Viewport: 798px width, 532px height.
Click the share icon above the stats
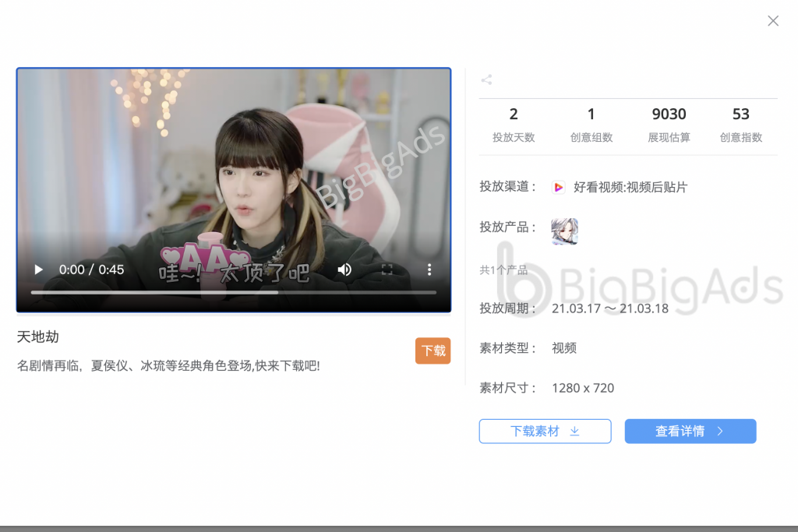tap(486, 80)
